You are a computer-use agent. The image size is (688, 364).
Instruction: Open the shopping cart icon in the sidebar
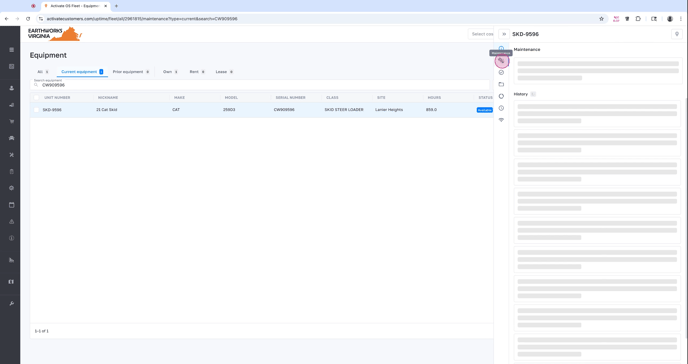pyautogui.click(x=11, y=121)
